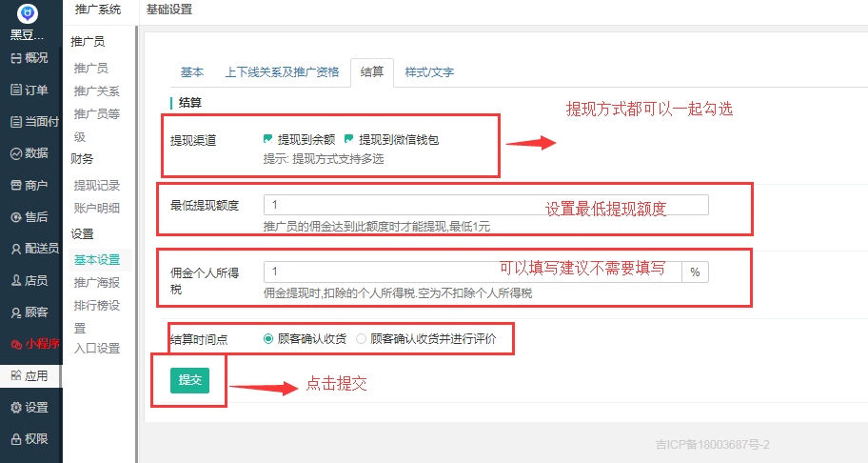The width and height of the screenshot is (868, 463).
Task: Open 权限 lock icon in sidebar
Action: (x=16, y=439)
